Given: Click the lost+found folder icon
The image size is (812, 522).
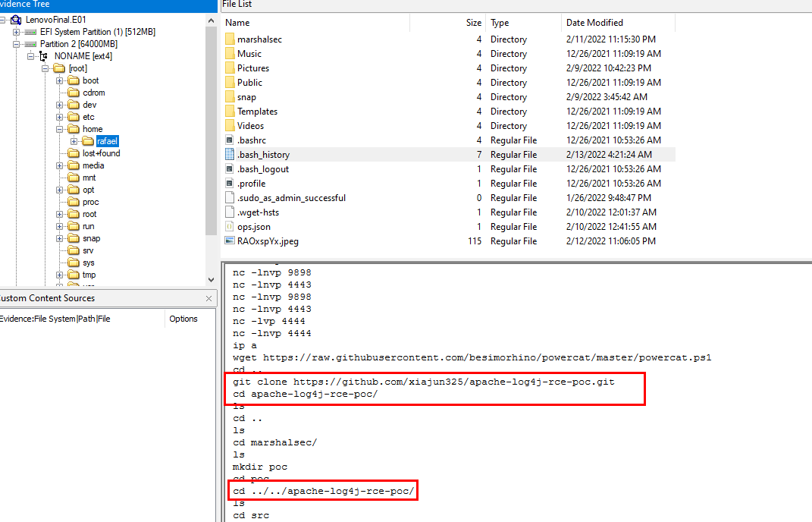Looking at the screenshot, I should pyautogui.click(x=74, y=153).
